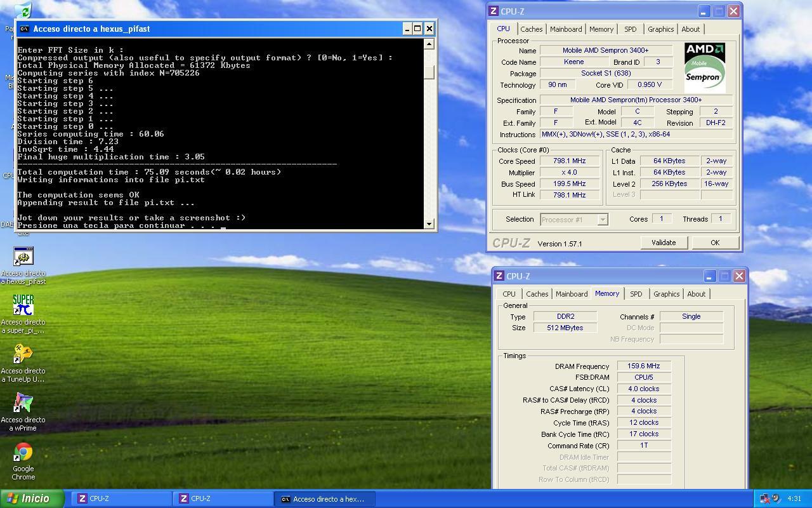
Task: Close the CPU-Z Memory window
Action: click(x=739, y=276)
